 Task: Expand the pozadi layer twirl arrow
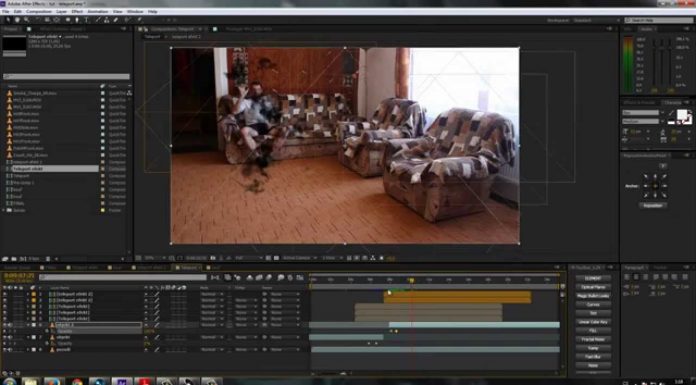[28, 349]
